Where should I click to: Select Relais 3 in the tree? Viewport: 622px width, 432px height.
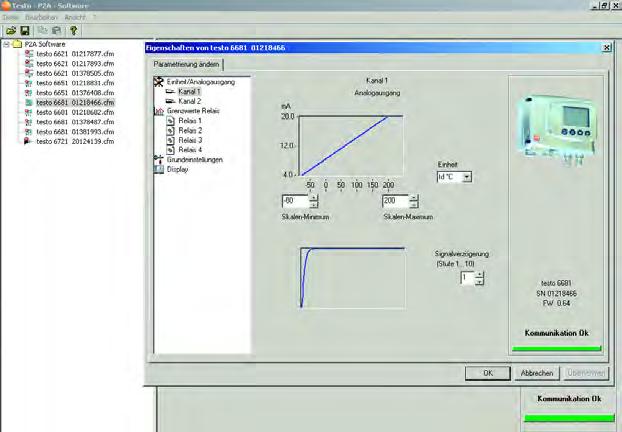tap(190, 140)
